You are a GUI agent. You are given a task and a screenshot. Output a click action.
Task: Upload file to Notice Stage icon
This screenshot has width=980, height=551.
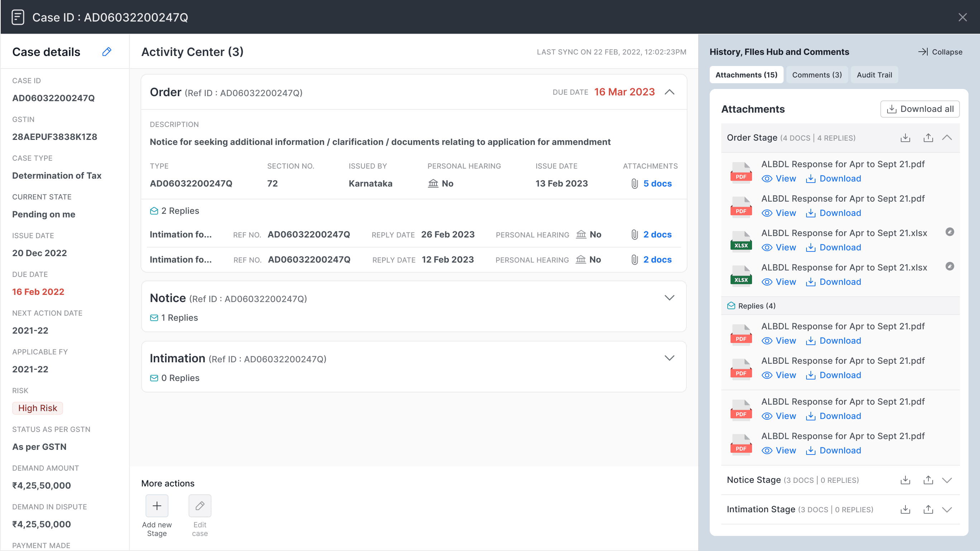928,480
